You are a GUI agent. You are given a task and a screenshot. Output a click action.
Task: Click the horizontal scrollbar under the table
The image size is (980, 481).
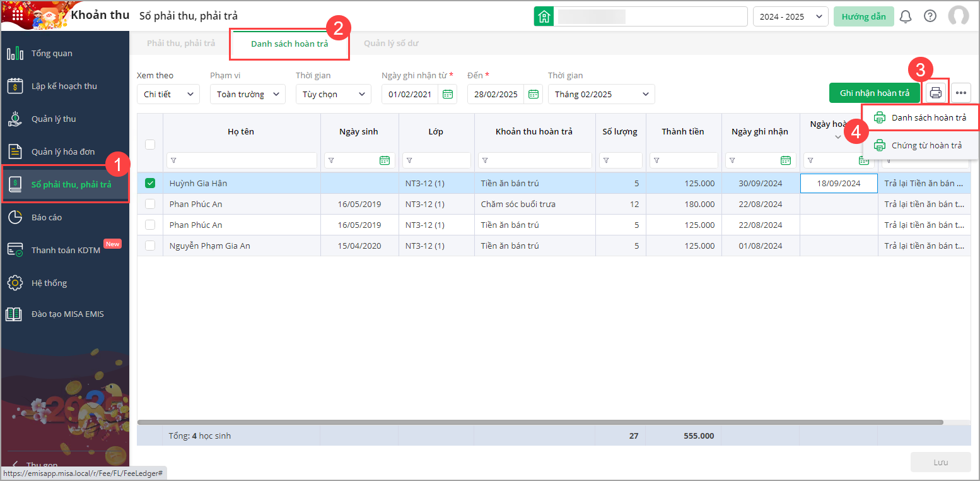[540, 422]
